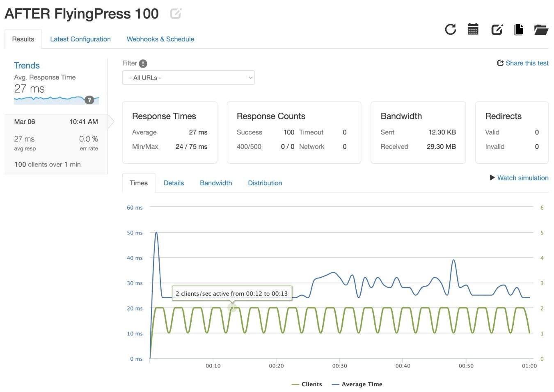
Task: Open the All URLs filter dropdown
Action: click(x=188, y=77)
